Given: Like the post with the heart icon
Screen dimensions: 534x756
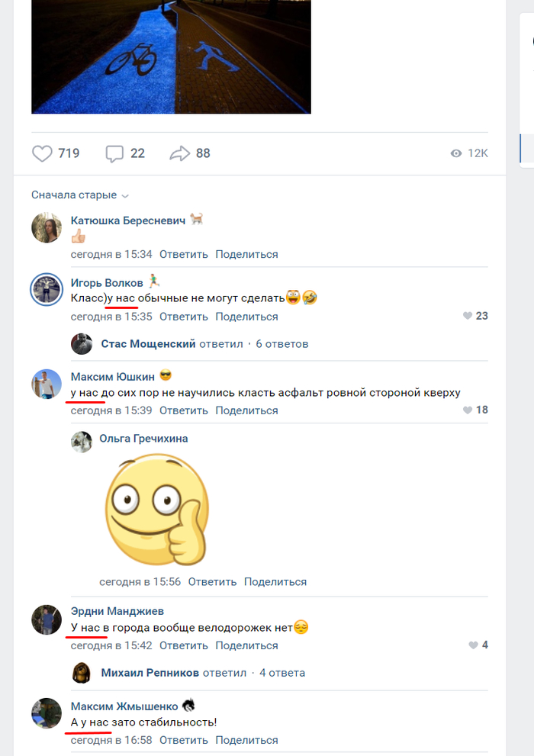Looking at the screenshot, I should pyautogui.click(x=42, y=153).
